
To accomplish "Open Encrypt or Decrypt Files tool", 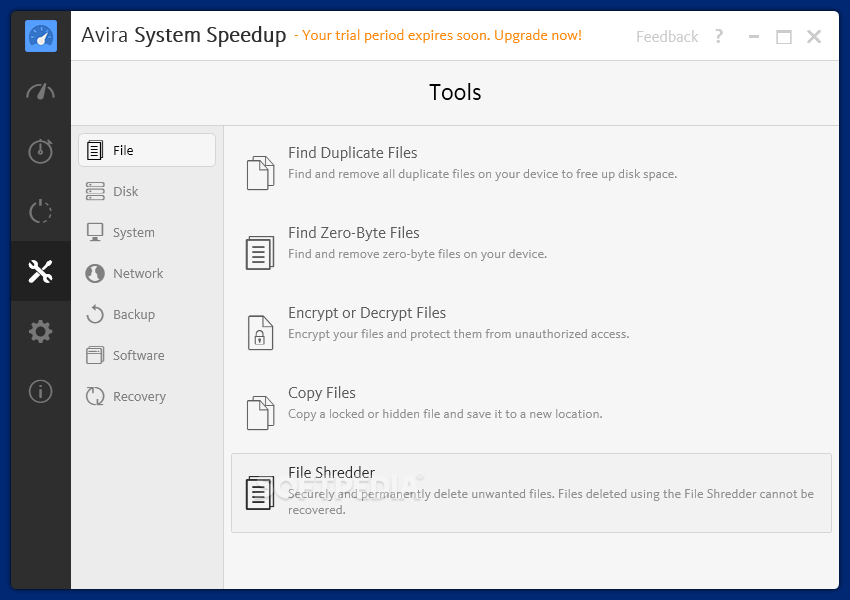I will point(367,313).
